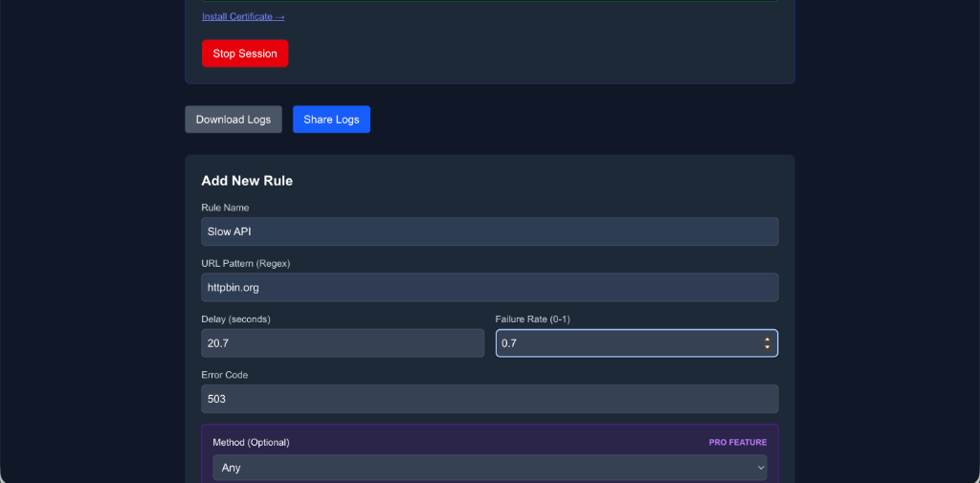Image resolution: width=980 pixels, height=483 pixels.
Task: Click the Delay (seconds) label
Action: [x=235, y=319]
